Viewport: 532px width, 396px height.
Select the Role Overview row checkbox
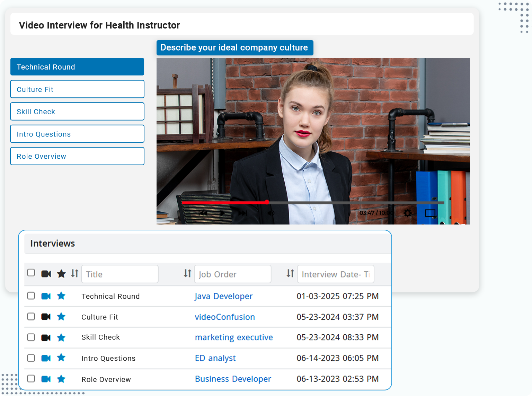pos(31,379)
